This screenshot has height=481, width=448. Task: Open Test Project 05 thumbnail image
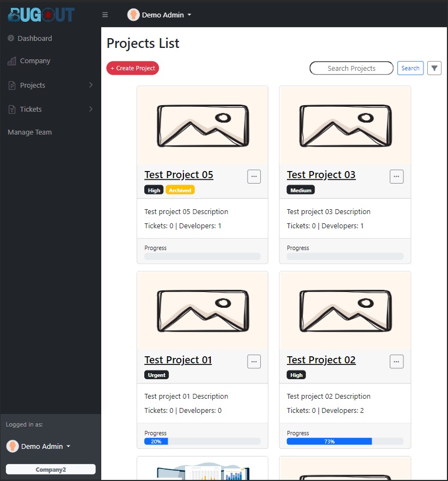pos(202,126)
